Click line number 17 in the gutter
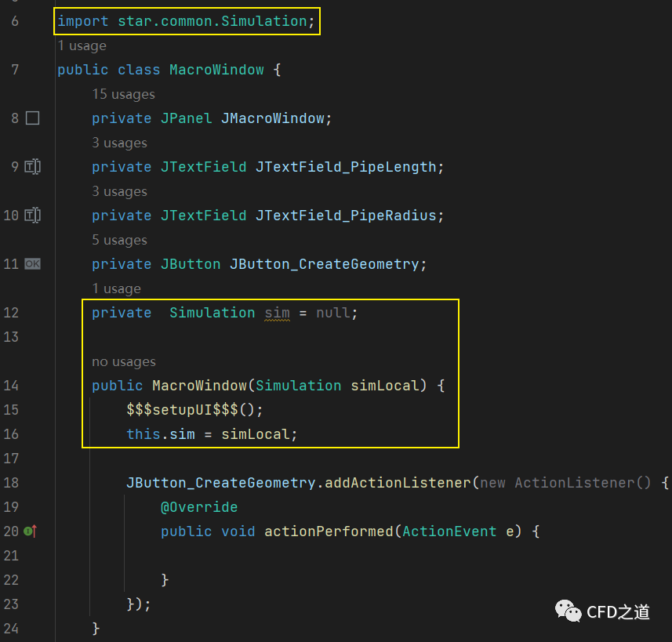Viewport: 672px width, 642px height. pos(11,459)
